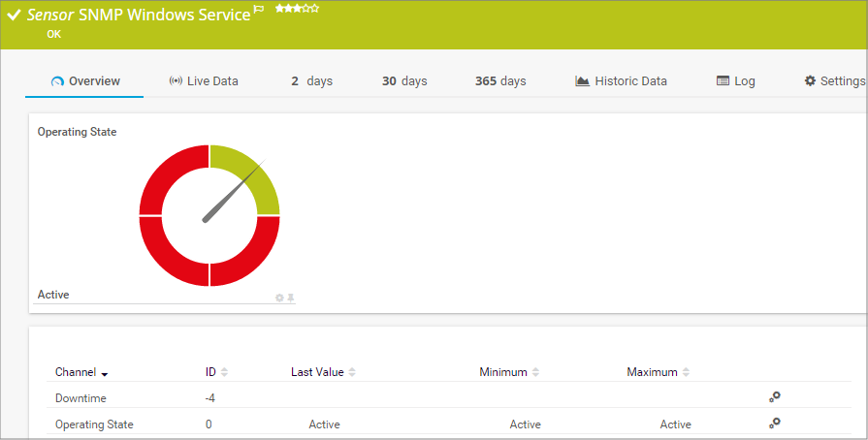868x440 pixels.
Task: Click the Operating State gauge needle
Action: click(233, 194)
